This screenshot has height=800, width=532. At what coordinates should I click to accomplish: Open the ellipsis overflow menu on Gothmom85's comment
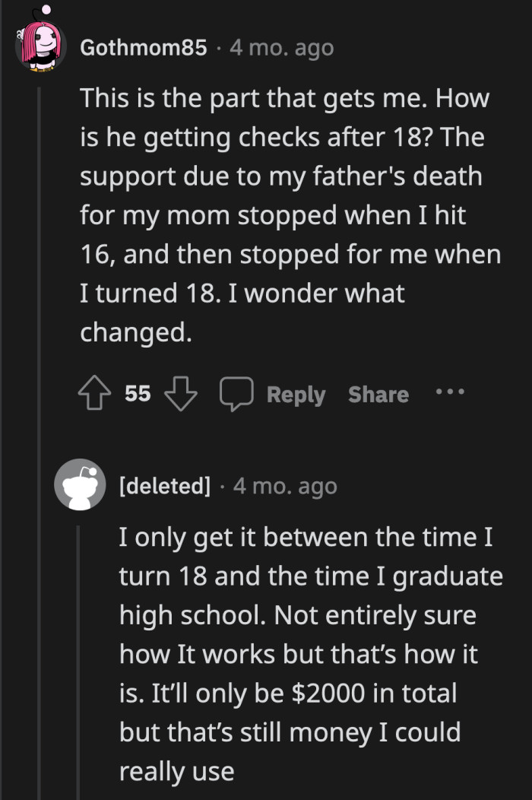point(451,392)
